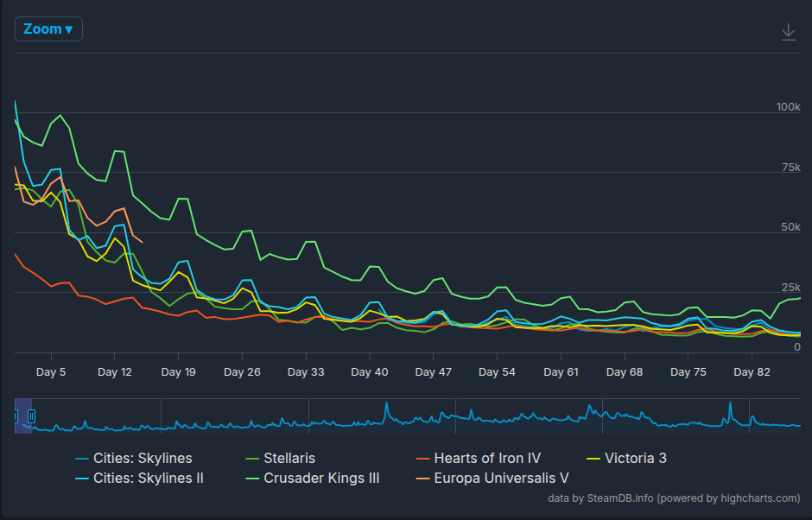Click the 100k y-axis label
Screen dimensions: 812x520
coord(788,107)
